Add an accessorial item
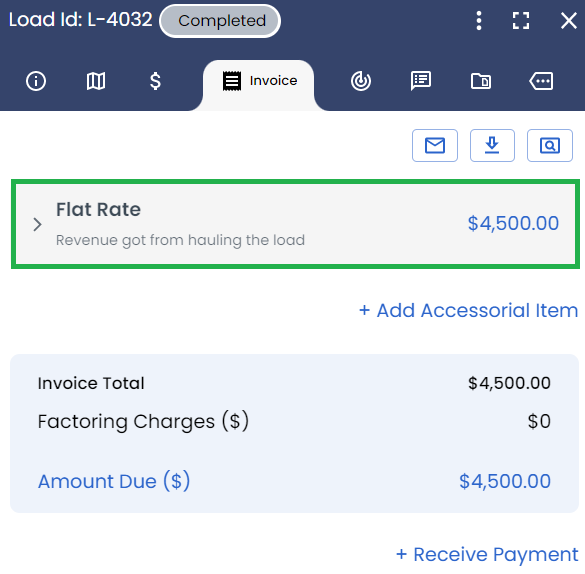This screenshot has width=585, height=574. pos(468,310)
